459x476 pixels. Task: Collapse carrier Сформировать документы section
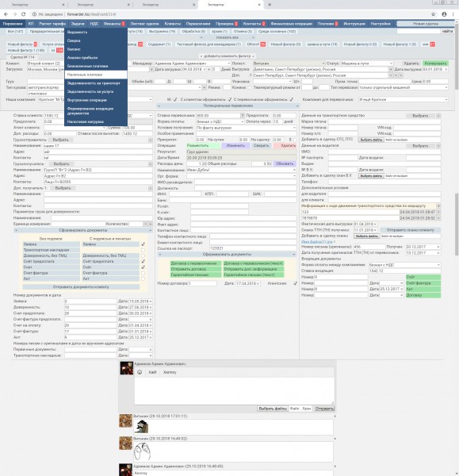pyautogui.click(x=227, y=255)
